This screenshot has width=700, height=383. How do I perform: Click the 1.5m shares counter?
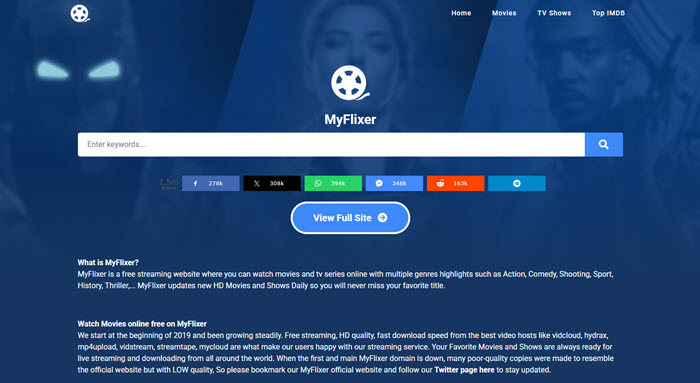pos(169,183)
